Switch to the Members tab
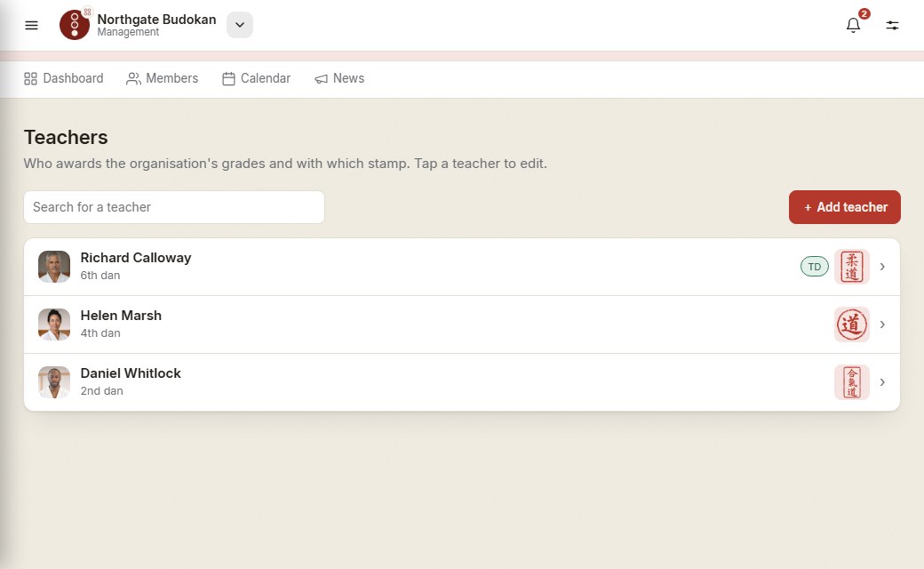Viewport: 924px width, 569px height. (162, 78)
